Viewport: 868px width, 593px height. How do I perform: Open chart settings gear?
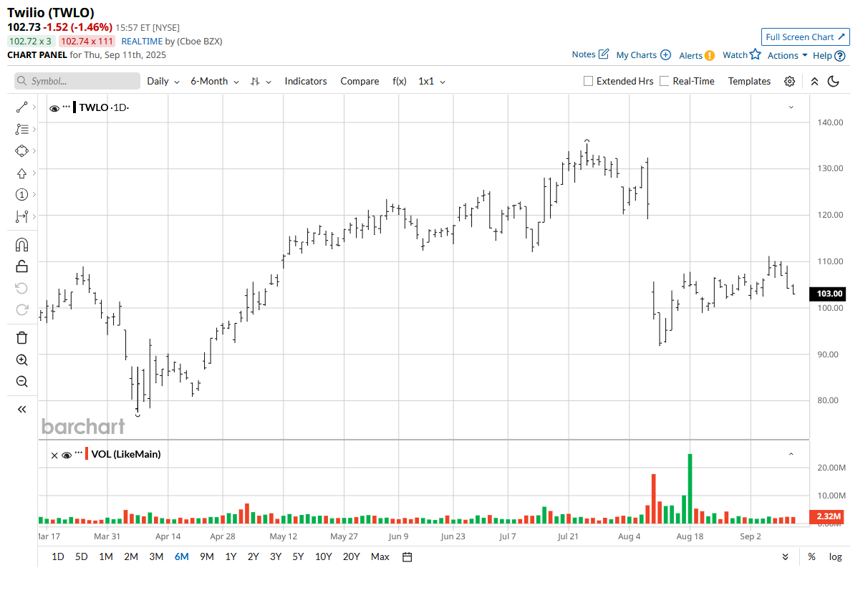click(789, 82)
